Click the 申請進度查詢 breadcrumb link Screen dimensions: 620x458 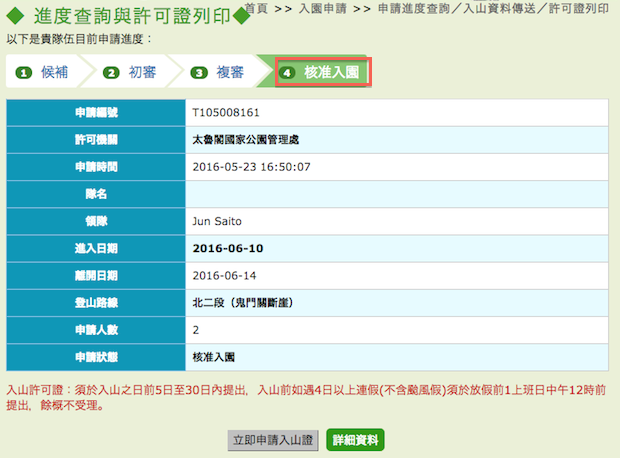click(408, 8)
